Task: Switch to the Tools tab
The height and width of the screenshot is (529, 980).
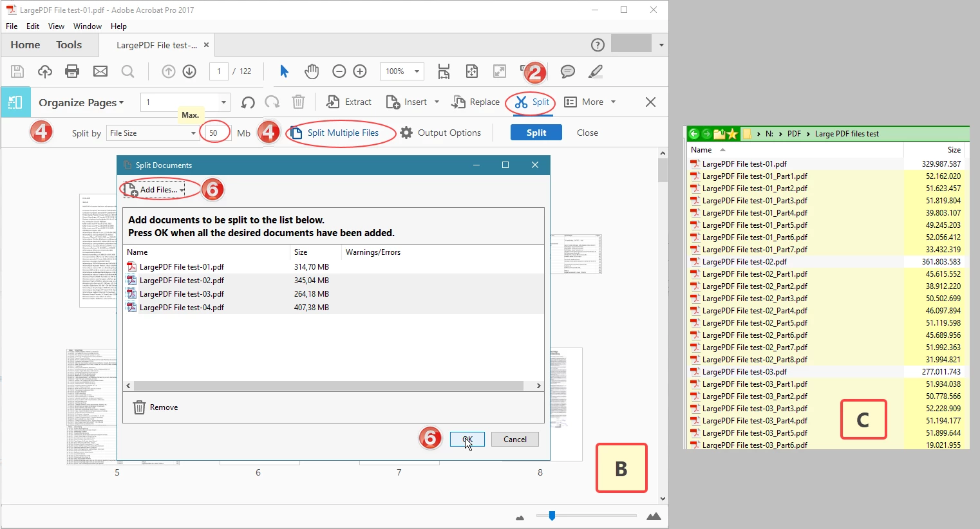Action: 69,45
